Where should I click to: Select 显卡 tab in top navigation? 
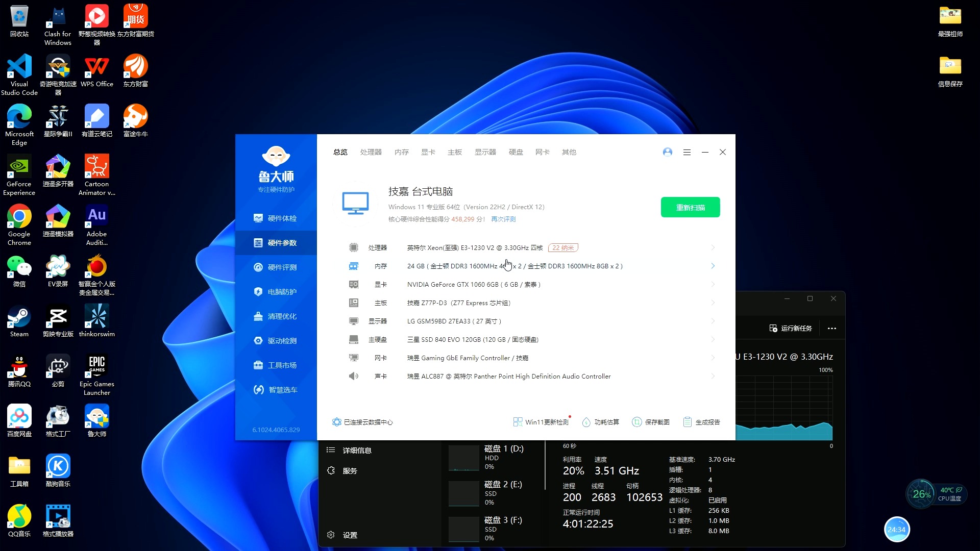pos(428,152)
